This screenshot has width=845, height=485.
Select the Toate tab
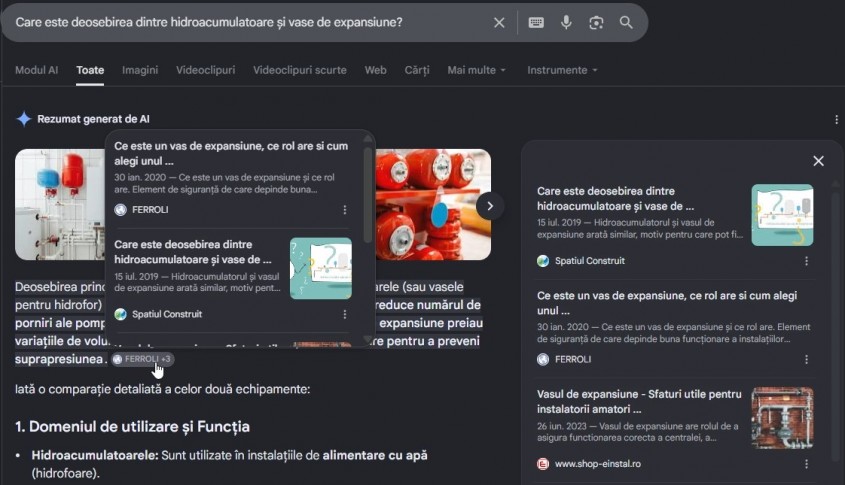[90, 70]
